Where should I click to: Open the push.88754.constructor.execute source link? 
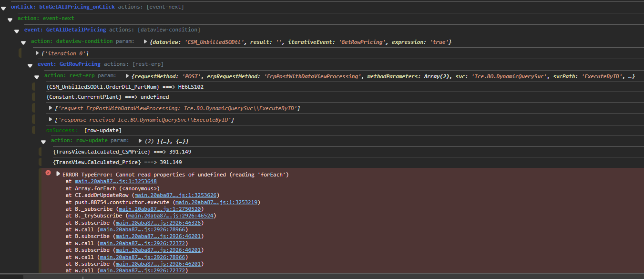click(x=217, y=202)
